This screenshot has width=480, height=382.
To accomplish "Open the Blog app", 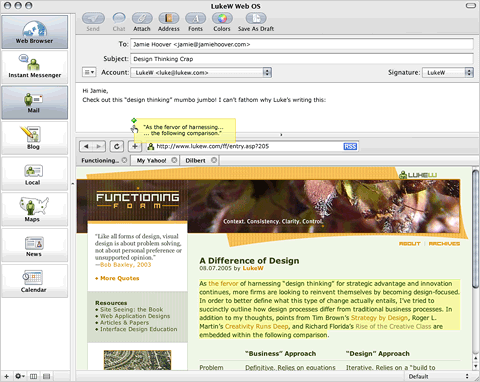I will click(34, 138).
